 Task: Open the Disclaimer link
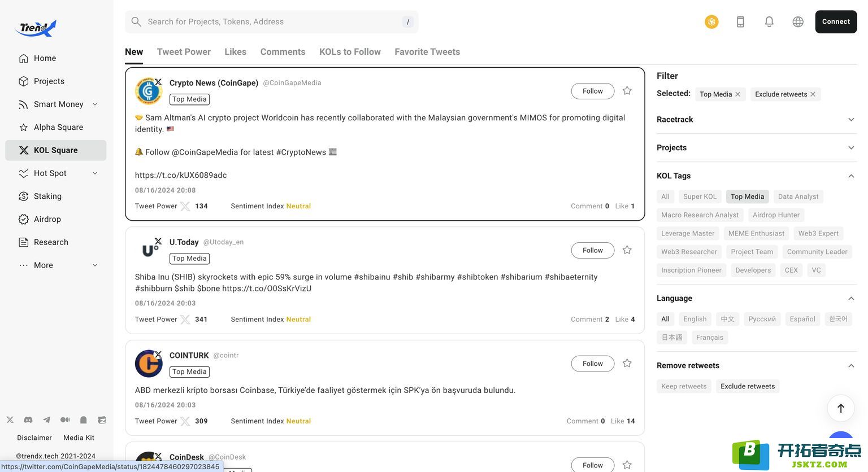point(34,438)
